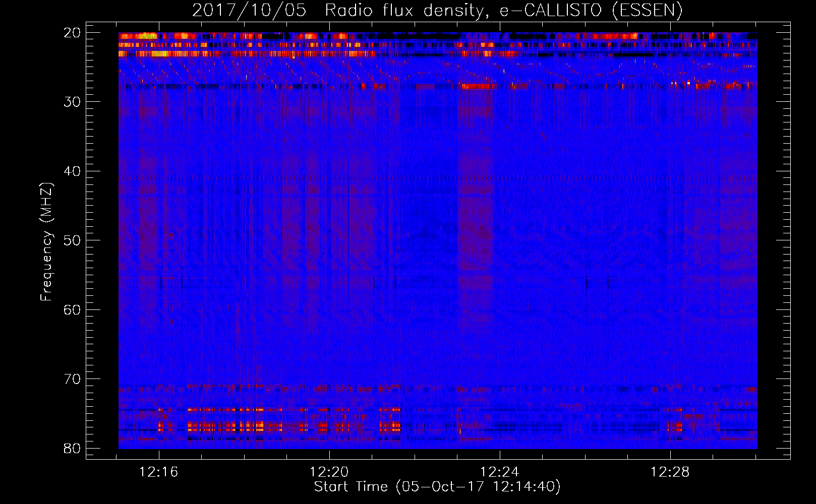Click the 40 frequency tick label
The image size is (816, 504).
[x=73, y=171]
